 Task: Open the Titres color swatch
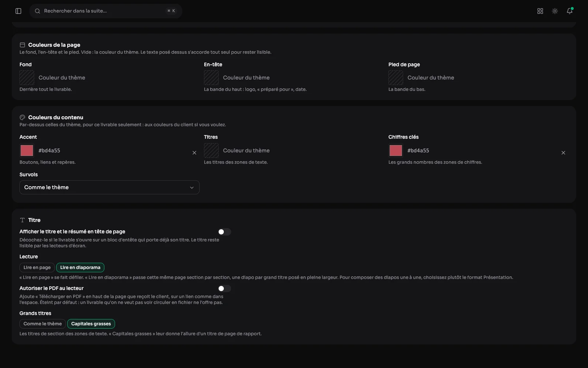pyautogui.click(x=211, y=151)
